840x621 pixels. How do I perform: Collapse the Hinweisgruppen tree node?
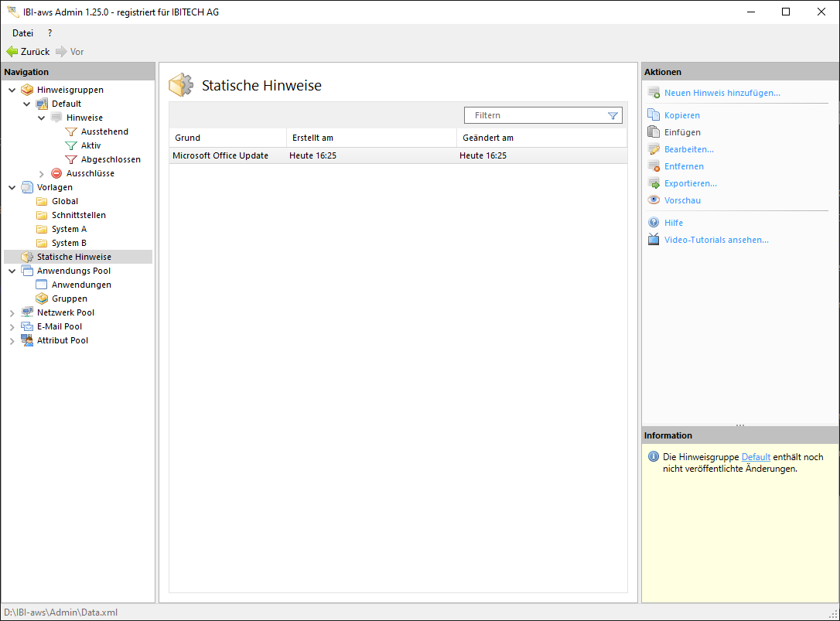12,90
